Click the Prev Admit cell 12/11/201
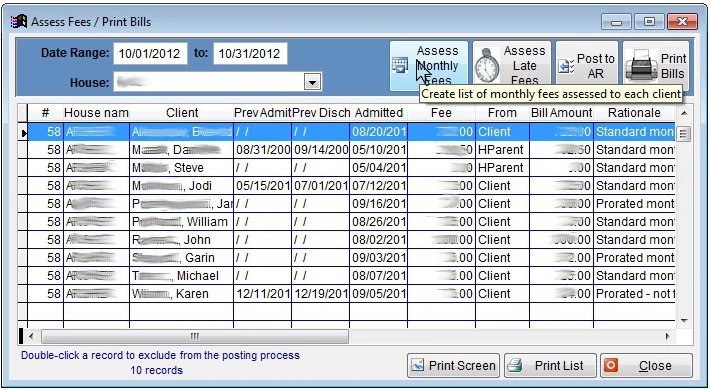This screenshot has width=710, height=390. pos(263,294)
